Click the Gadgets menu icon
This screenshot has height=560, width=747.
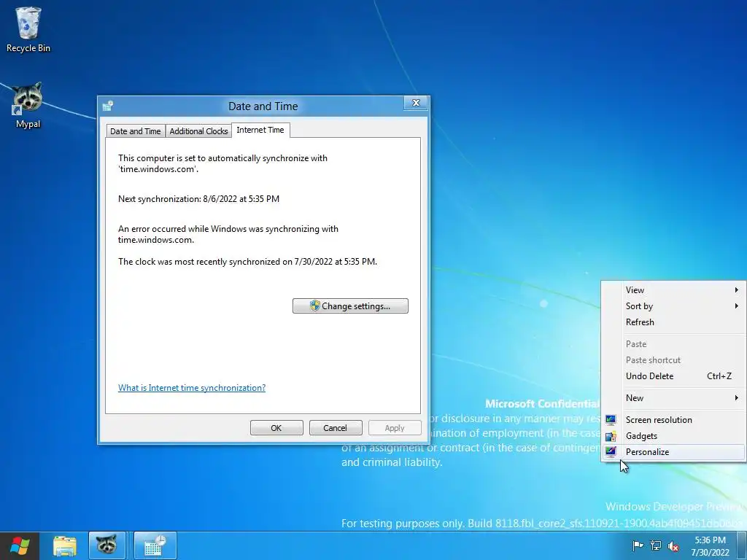pos(611,436)
